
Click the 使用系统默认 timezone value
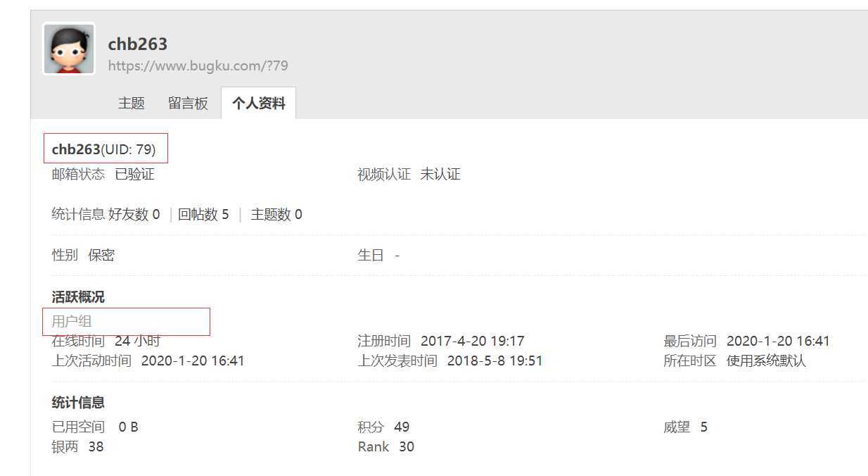pyautogui.click(x=766, y=361)
